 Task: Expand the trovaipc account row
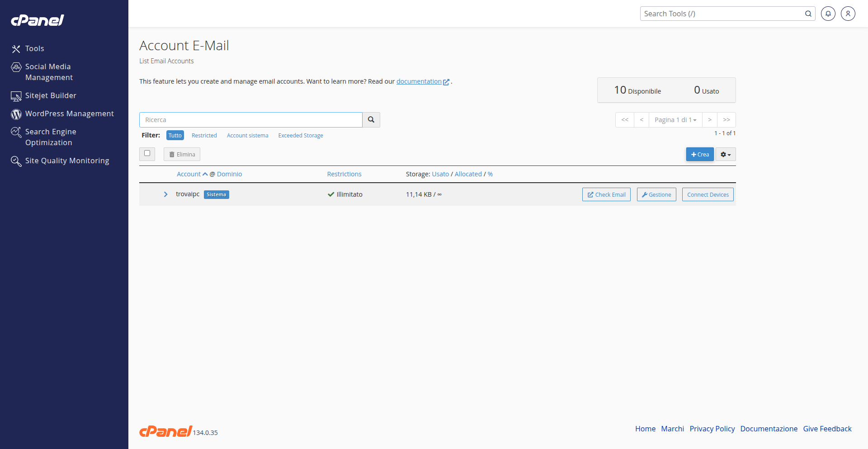coord(165,194)
